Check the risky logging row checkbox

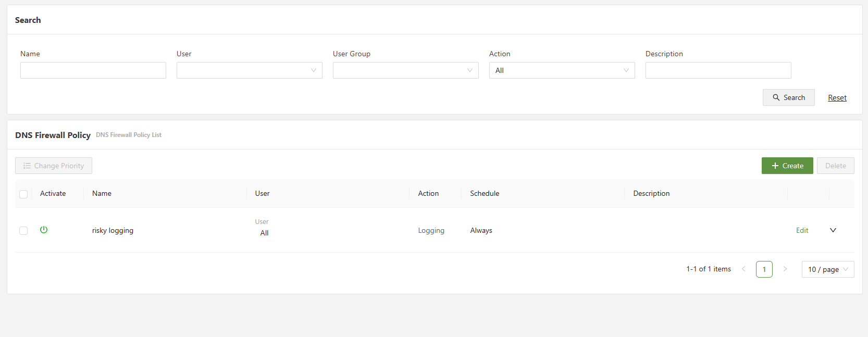[x=23, y=231]
